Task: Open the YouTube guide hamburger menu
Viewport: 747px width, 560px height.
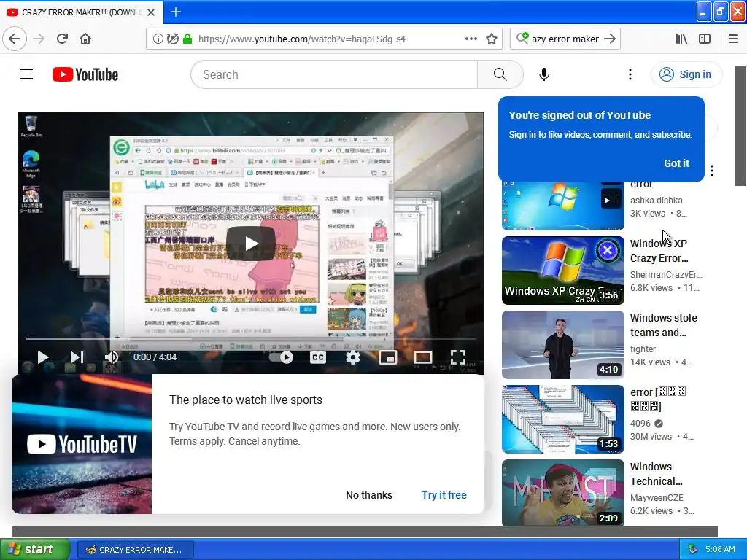Action: pyautogui.click(x=26, y=74)
